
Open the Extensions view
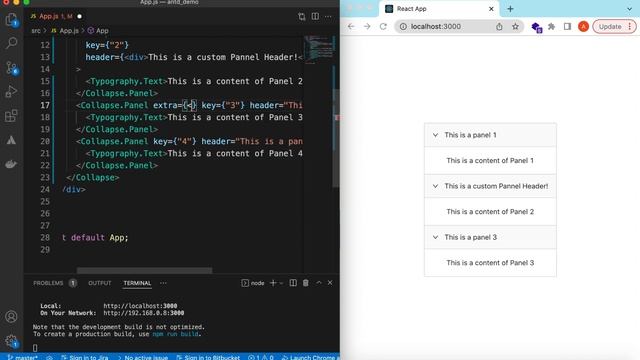click(11, 116)
